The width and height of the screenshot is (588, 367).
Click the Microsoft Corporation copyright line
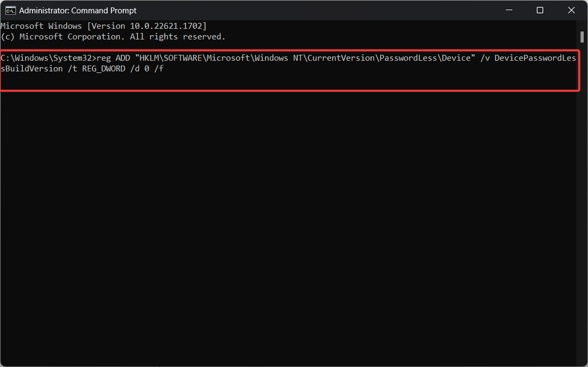pyautogui.click(x=113, y=37)
